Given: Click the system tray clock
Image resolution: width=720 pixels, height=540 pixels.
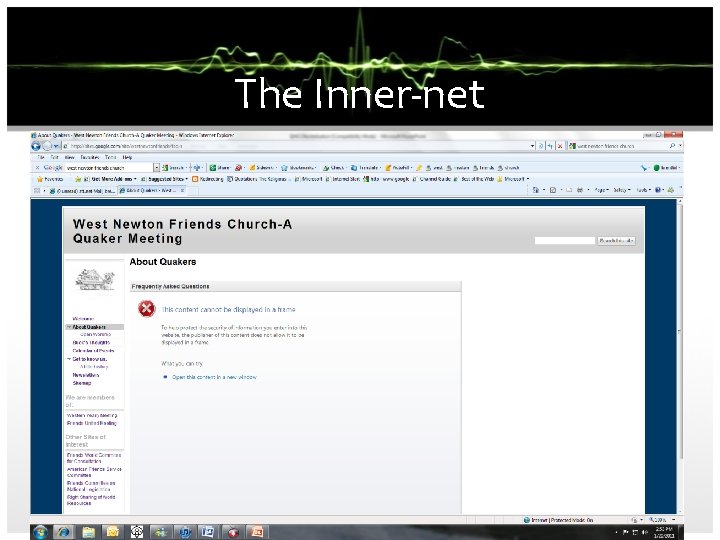Looking at the screenshot, I should coord(664,533).
